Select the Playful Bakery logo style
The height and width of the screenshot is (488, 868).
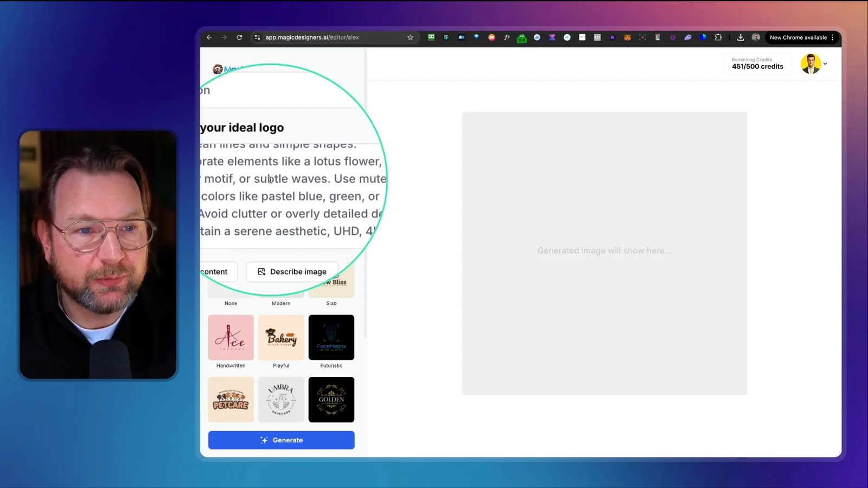coord(281,337)
